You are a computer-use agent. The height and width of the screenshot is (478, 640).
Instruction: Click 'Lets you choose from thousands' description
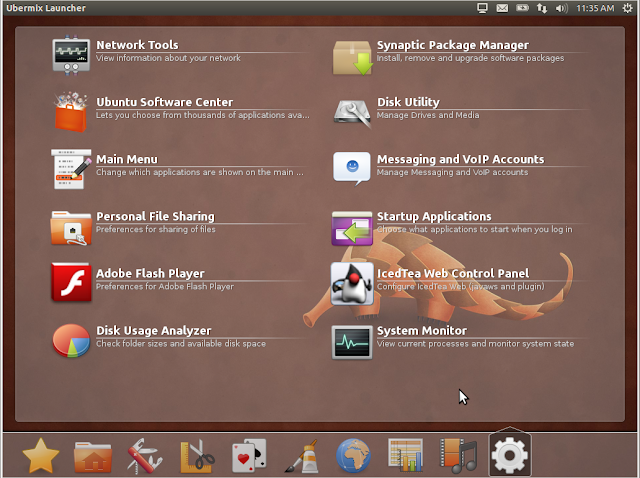click(203, 115)
